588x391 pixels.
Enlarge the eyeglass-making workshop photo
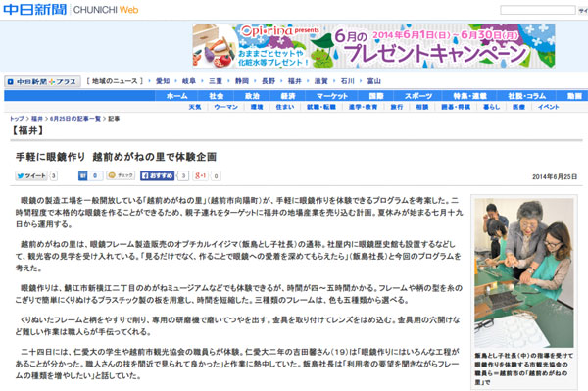[524, 272]
